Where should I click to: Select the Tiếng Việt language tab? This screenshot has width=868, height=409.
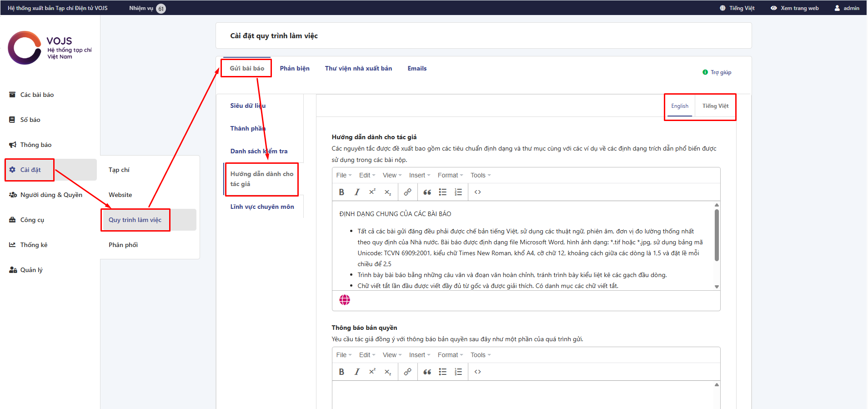tap(715, 106)
